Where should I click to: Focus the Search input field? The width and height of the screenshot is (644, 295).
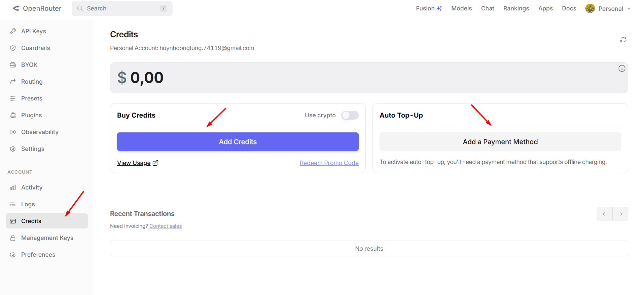pos(122,8)
